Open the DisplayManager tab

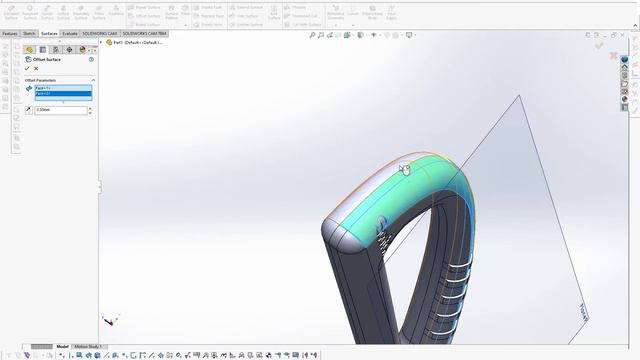coord(83,50)
